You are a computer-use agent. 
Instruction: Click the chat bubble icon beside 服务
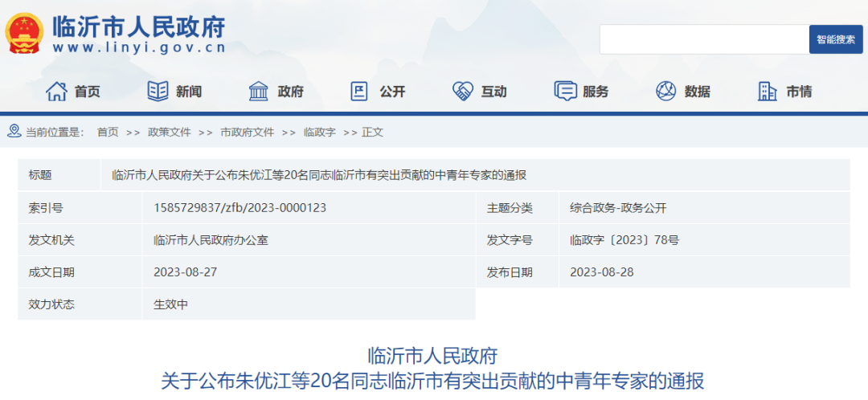pos(565,92)
